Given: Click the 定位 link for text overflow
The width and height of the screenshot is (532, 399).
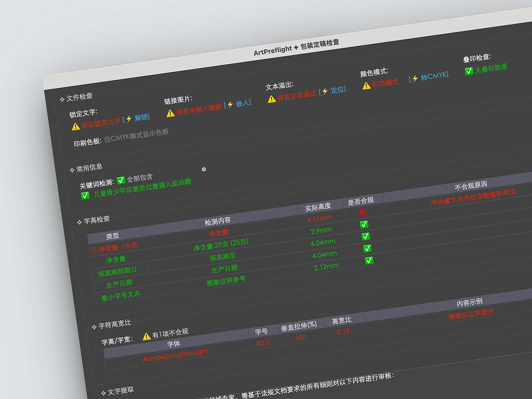Looking at the screenshot, I should click(337, 90).
